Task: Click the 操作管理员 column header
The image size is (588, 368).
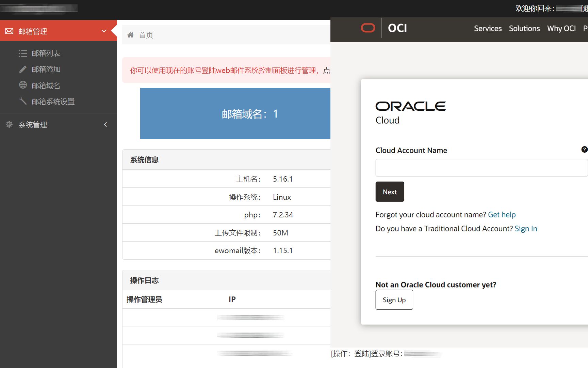Action: coord(144,300)
